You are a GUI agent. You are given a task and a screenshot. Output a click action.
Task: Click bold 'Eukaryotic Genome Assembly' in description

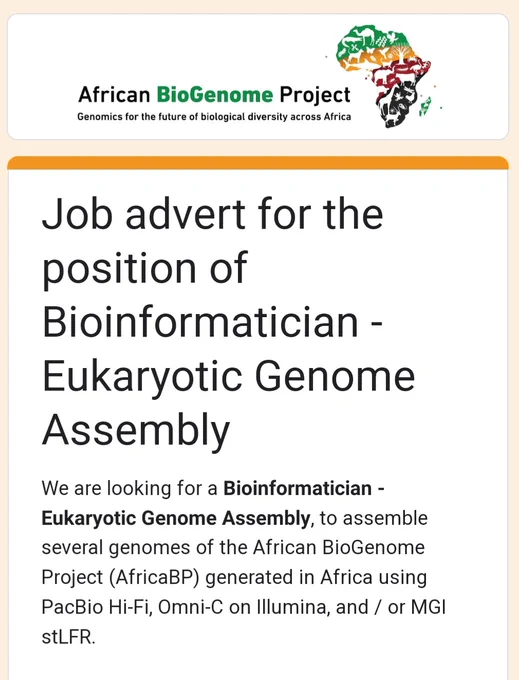176,518
